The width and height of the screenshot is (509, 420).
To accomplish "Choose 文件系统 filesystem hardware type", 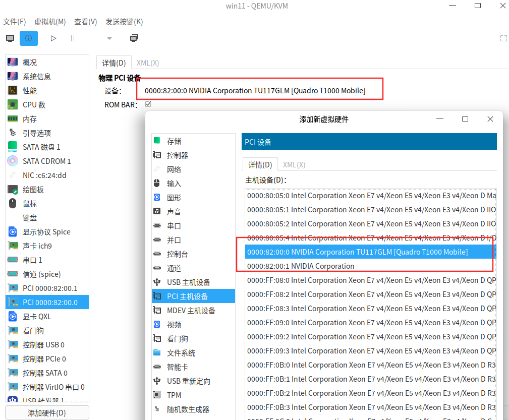I will (194, 353).
